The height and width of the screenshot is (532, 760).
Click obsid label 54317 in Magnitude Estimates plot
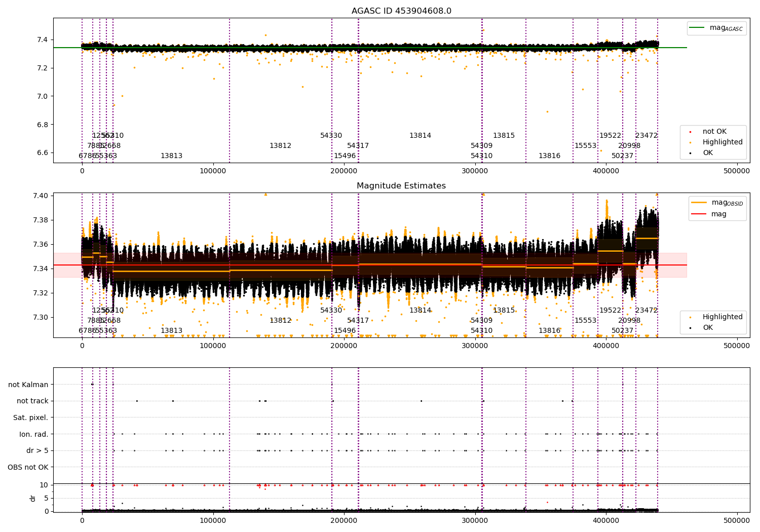click(358, 321)
